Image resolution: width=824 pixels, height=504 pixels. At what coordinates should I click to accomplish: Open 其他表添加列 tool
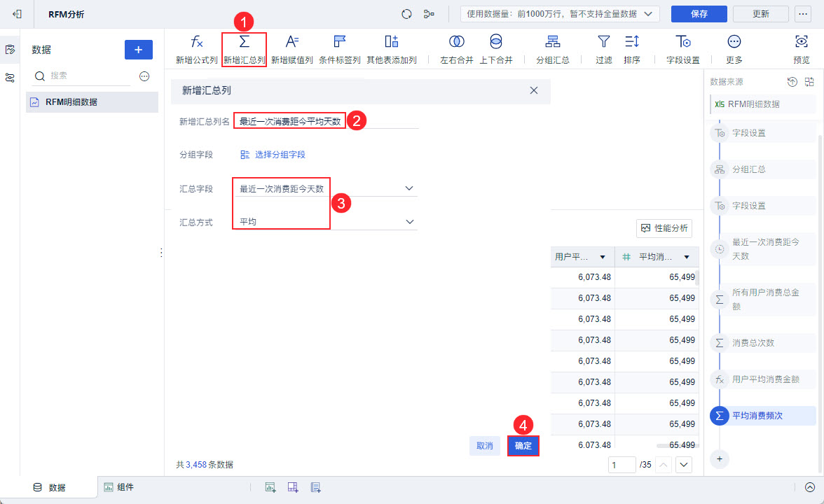pyautogui.click(x=392, y=49)
